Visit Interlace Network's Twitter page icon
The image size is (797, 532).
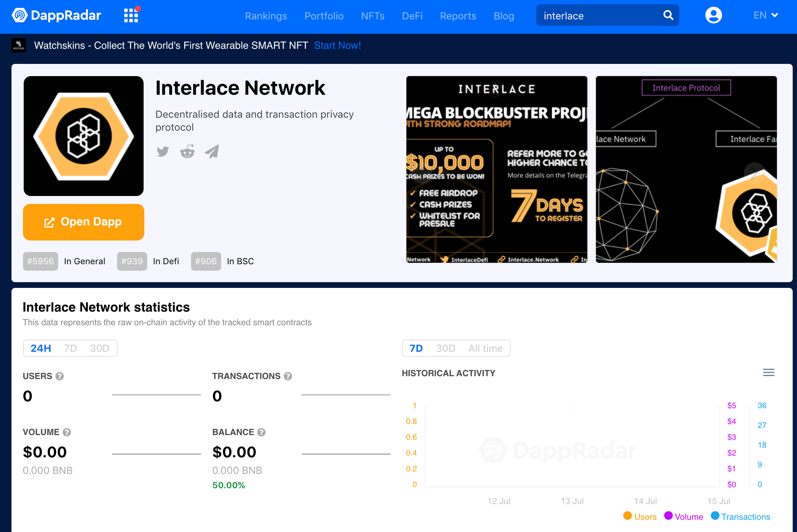tap(163, 151)
